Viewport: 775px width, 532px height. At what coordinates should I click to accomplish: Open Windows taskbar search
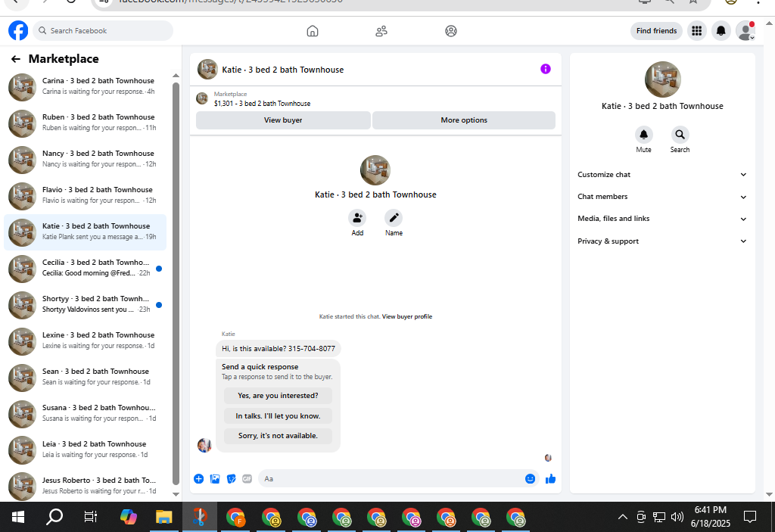(x=54, y=517)
